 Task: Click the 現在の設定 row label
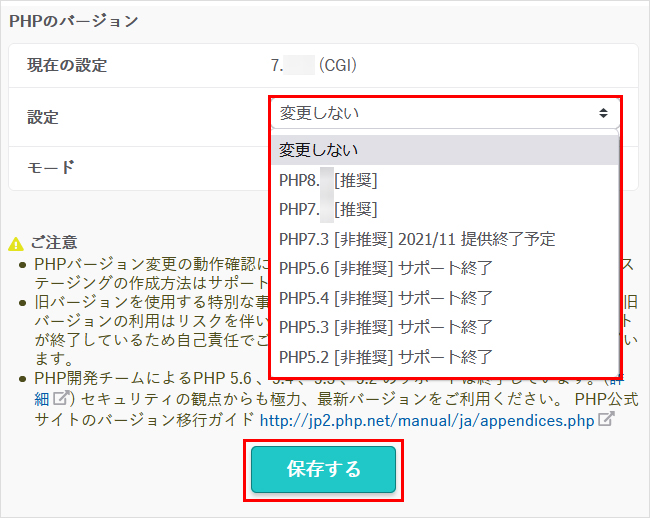pos(67,66)
